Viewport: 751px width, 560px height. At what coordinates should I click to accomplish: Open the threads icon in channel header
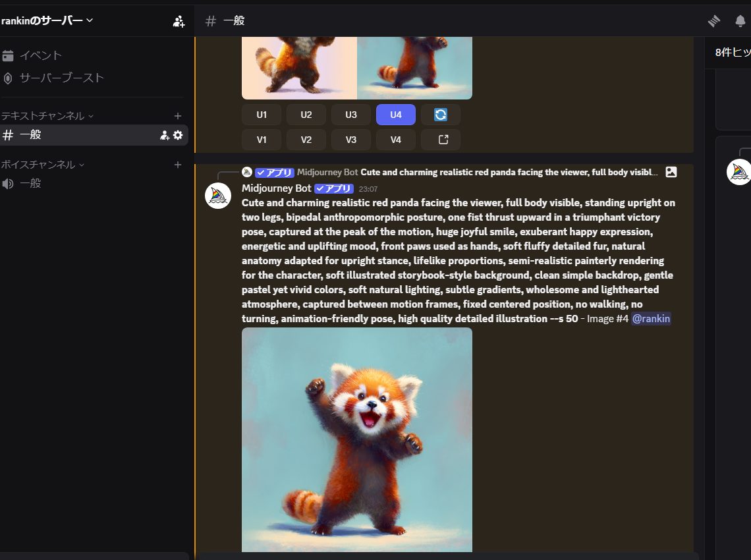(x=714, y=21)
